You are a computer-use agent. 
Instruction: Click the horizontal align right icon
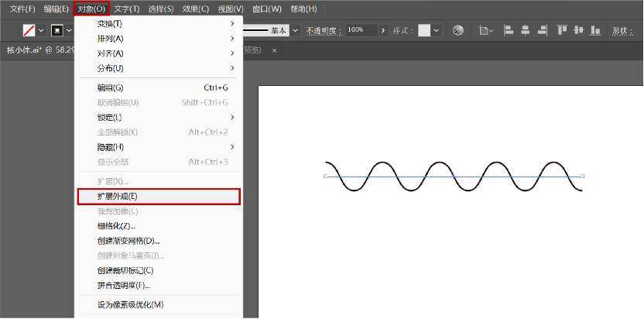click(x=542, y=30)
